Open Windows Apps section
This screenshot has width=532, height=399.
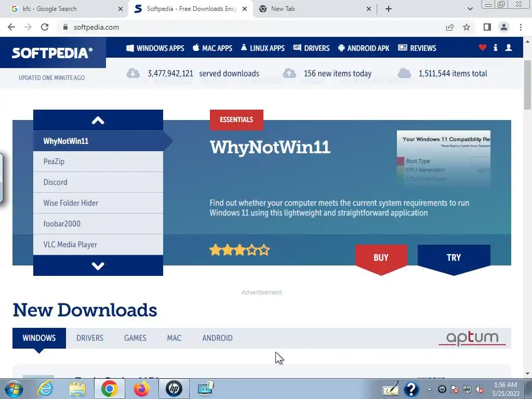[155, 48]
